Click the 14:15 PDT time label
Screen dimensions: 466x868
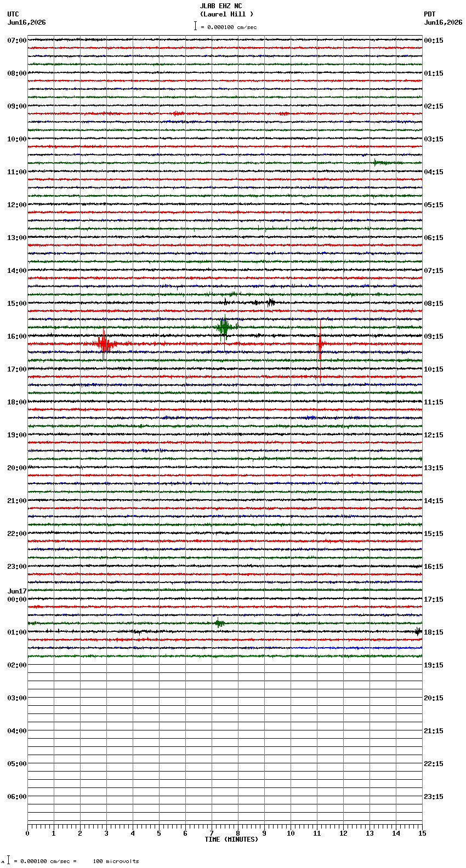point(434,501)
